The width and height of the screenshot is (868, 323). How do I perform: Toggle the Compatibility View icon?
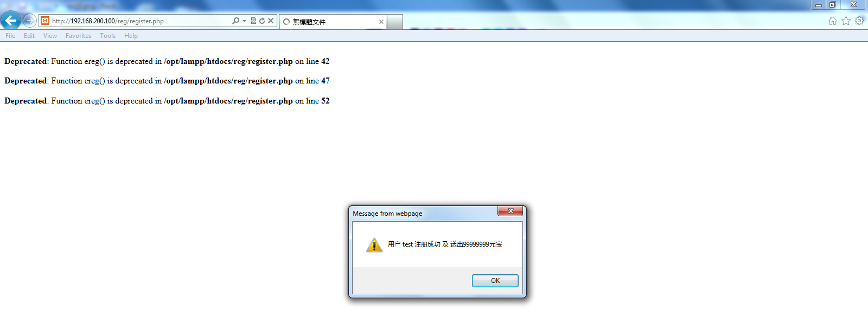point(253,21)
